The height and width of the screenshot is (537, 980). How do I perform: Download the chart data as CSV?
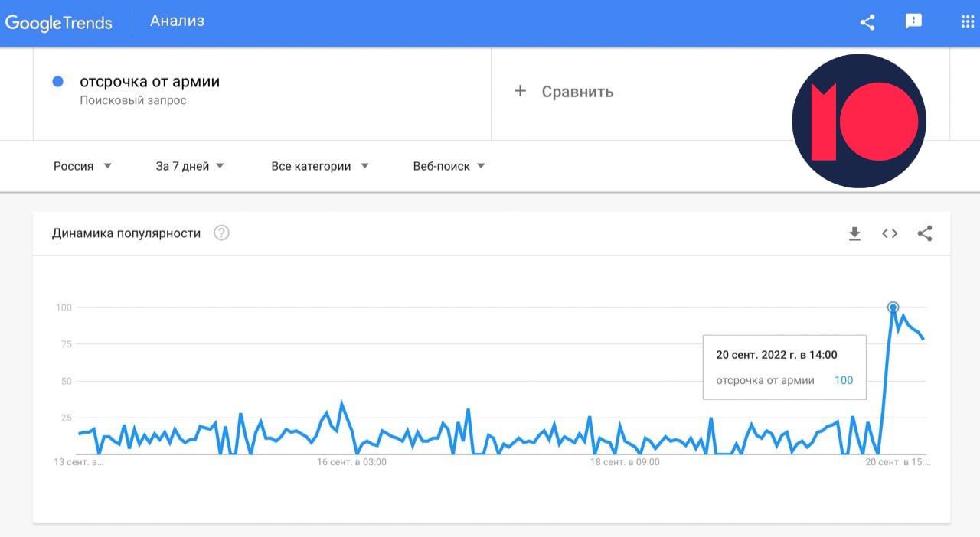pyautogui.click(x=854, y=234)
